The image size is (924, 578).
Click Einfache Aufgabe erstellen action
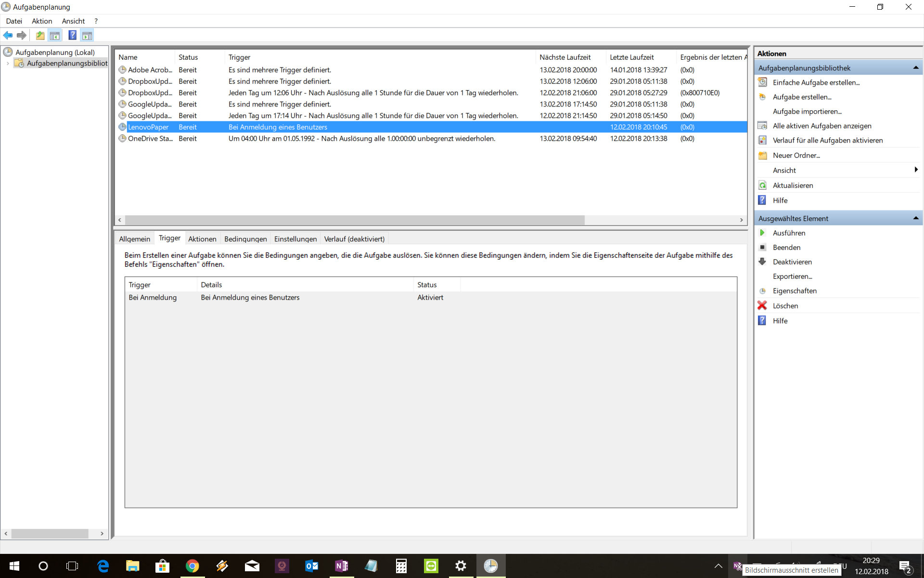coord(816,82)
